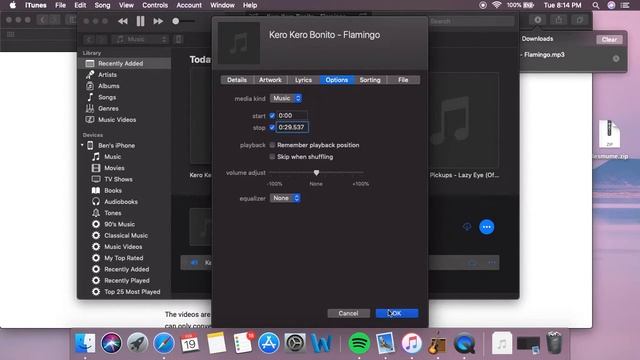
Task: Open the Controls menu
Action: click(155, 5)
